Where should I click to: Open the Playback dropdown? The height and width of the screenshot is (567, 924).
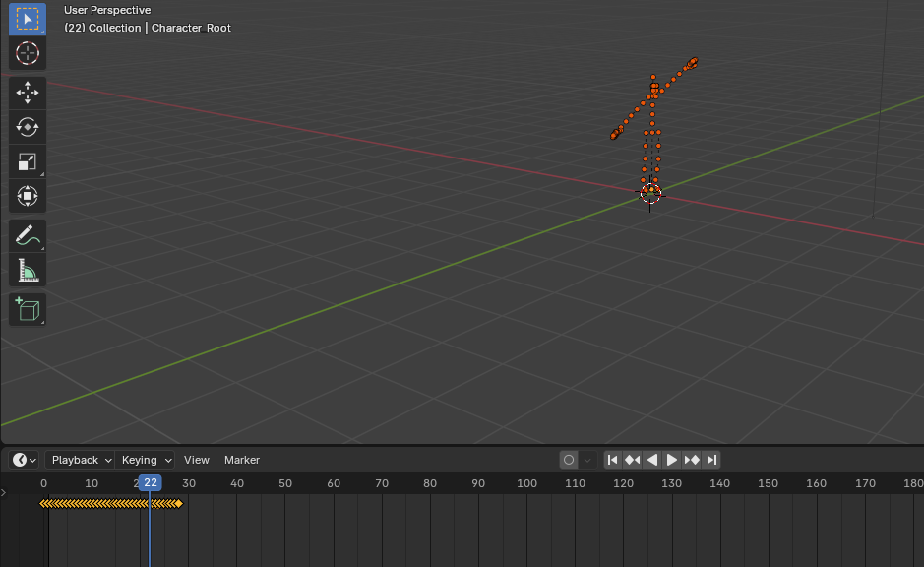point(79,460)
